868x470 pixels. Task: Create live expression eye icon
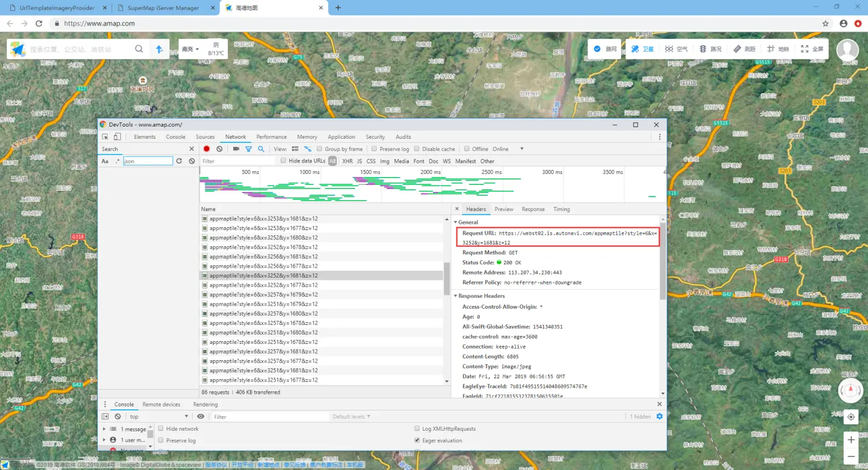pos(201,416)
